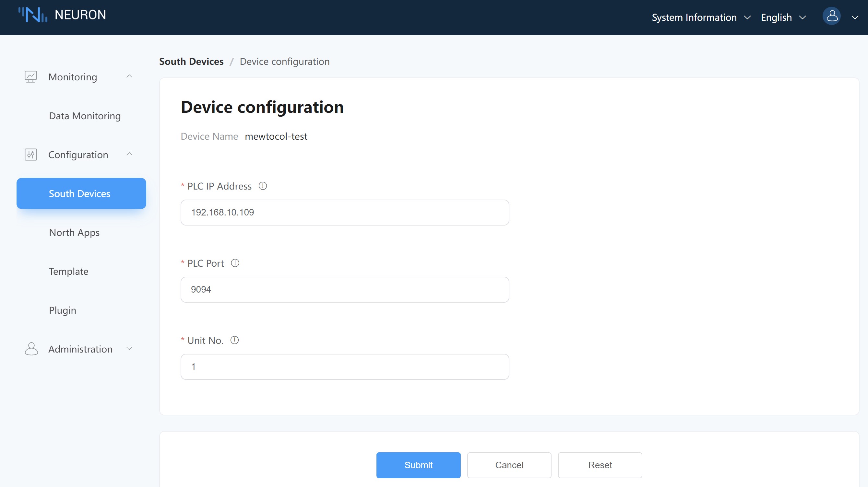Click the Configuration sliders icon
The height and width of the screenshot is (487, 868).
tap(31, 155)
